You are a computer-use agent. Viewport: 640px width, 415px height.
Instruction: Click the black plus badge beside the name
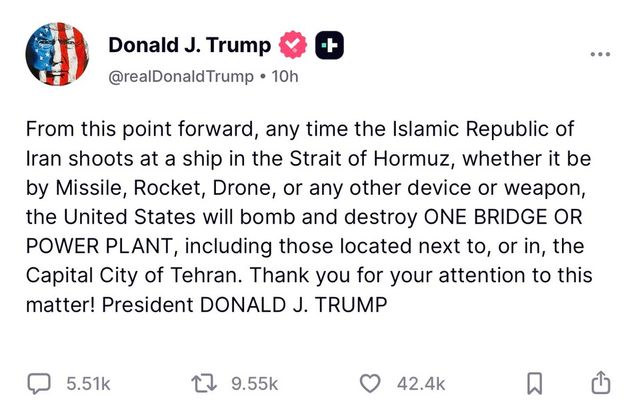point(329,45)
